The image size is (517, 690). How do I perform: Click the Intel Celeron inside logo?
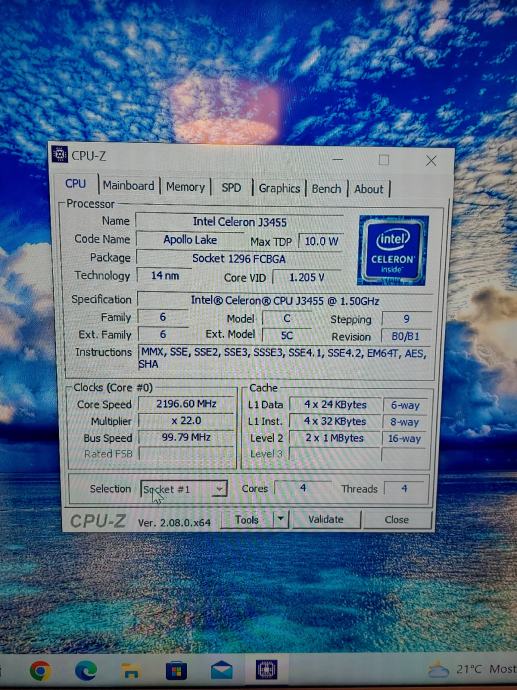(393, 250)
